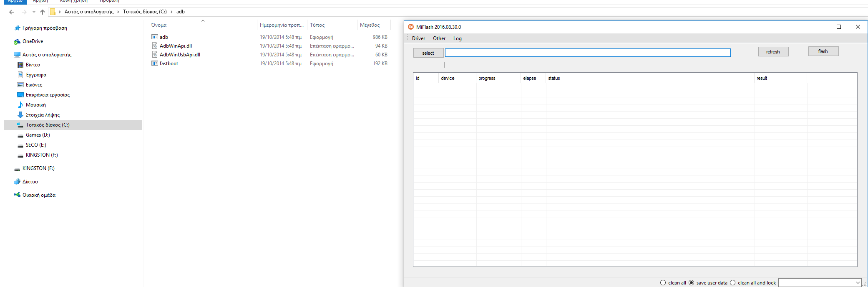Select the "clean all" radio button

(x=663, y=283)
